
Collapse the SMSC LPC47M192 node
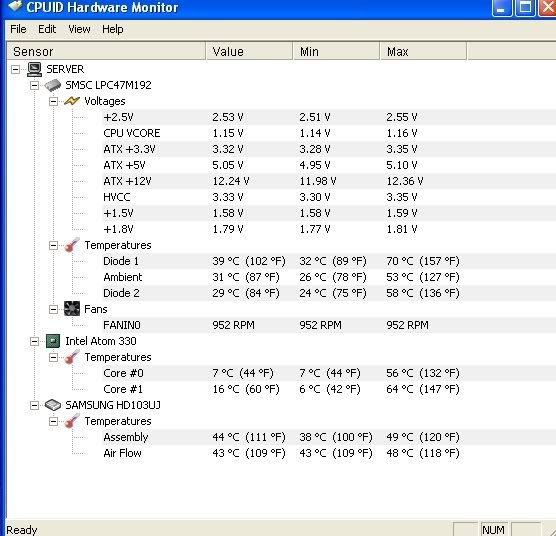point(34,85)
